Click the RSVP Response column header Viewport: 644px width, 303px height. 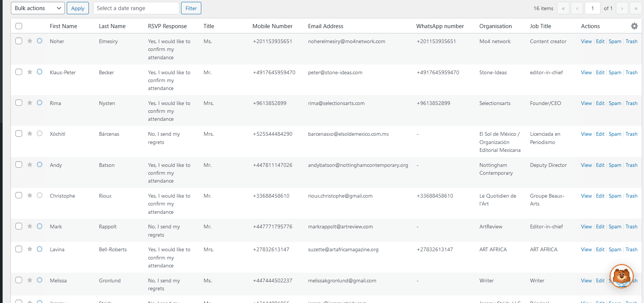(167, 26)
